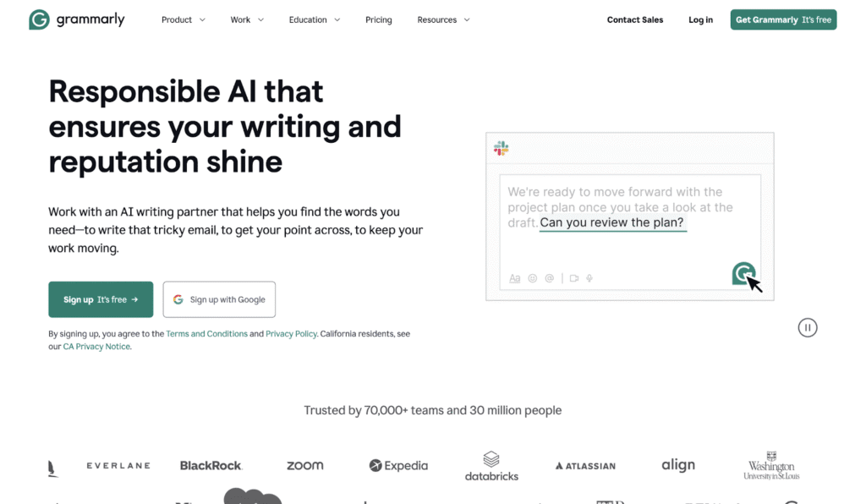
Task: Click the Log in link
Action: (x=700, y=19)
